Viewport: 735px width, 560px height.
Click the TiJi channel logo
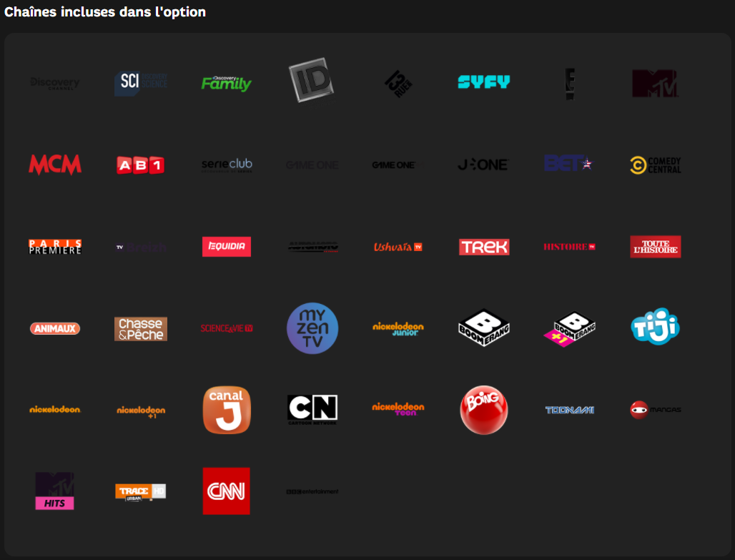656,327
